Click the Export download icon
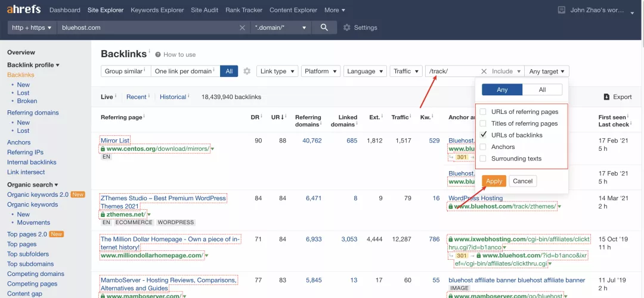The width and height of the screenshot is (644, 298). [x=606, y=97]
